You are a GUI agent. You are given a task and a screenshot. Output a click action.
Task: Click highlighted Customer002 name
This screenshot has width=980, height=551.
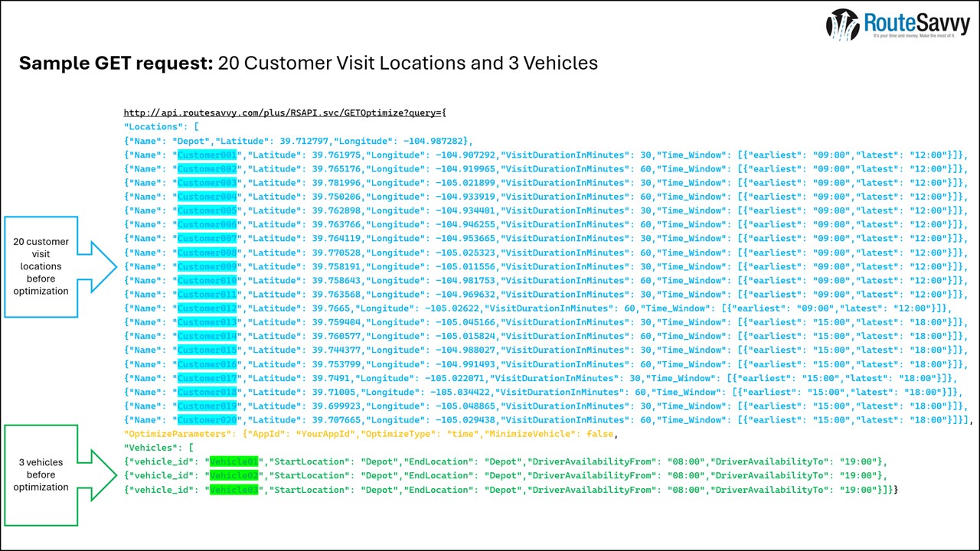(x=207, y=169)
